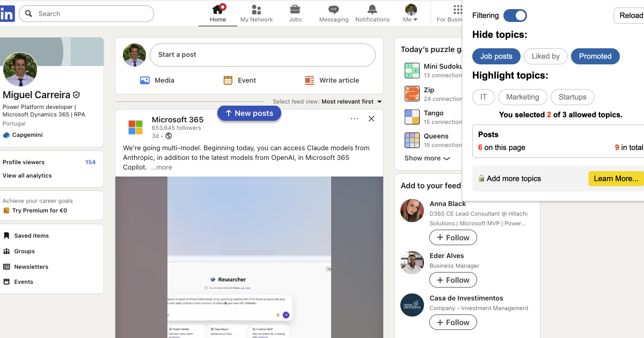Image resolution: width=644 pixels, height=338 pixels.
Task: Click the yellow Learn More button
Action: pos(616,179)
